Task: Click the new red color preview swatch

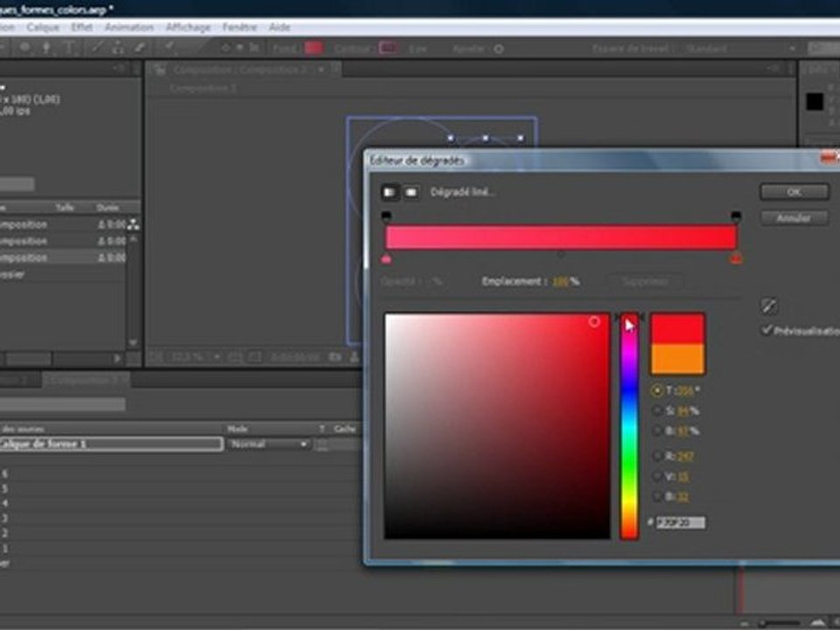Action: point(677,328)
